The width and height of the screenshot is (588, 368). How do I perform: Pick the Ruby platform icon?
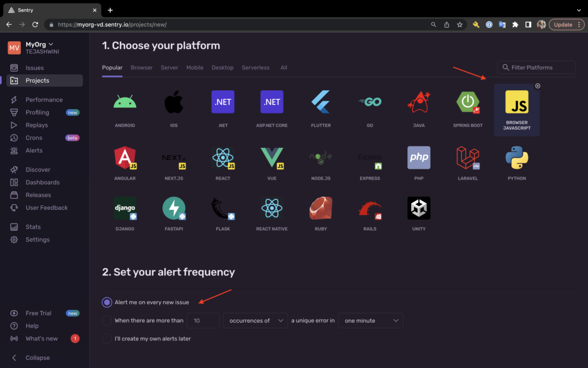pyautogui.click(x=321, y=209)
